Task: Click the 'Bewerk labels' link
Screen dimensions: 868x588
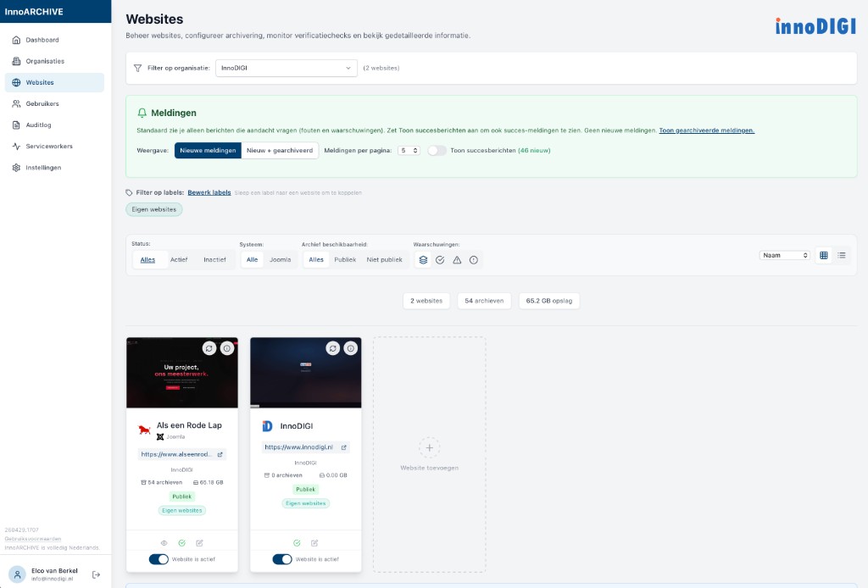Action: coord(209,192)
